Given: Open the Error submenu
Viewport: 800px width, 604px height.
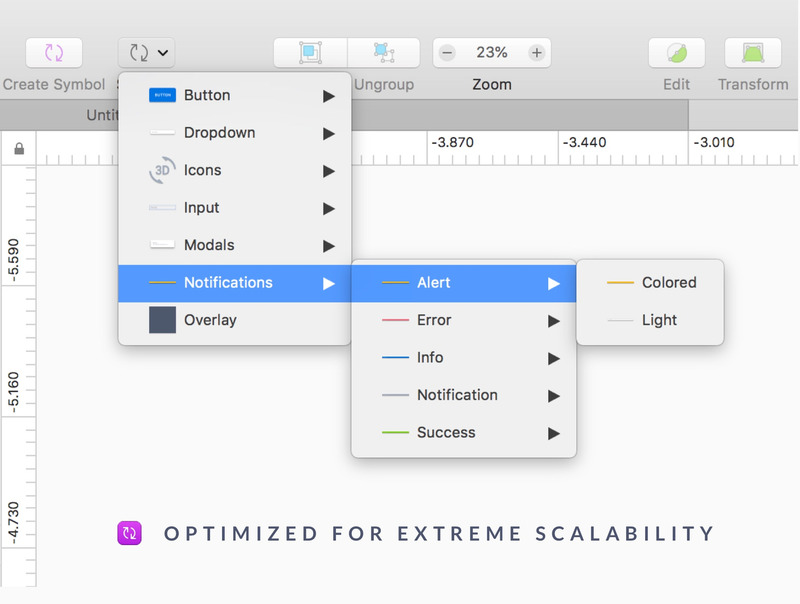Looking at the screenshot, I should pos(464,320).
